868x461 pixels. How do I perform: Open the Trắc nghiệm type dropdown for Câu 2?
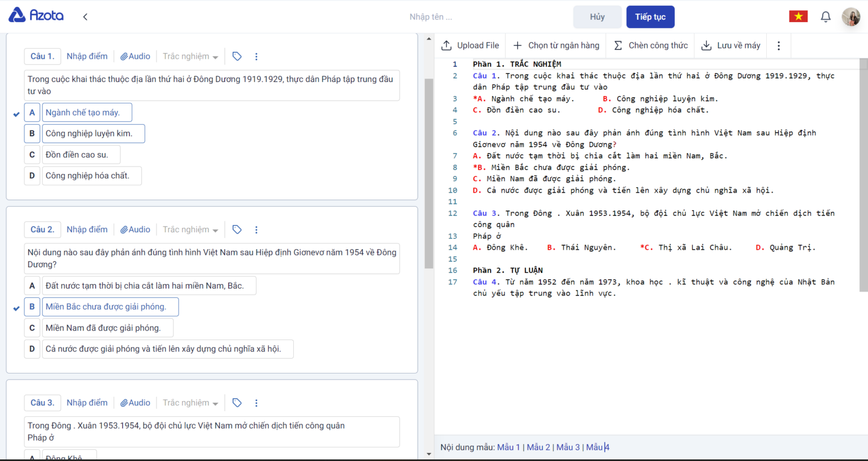pyautogui.click(x=190, y=230)
